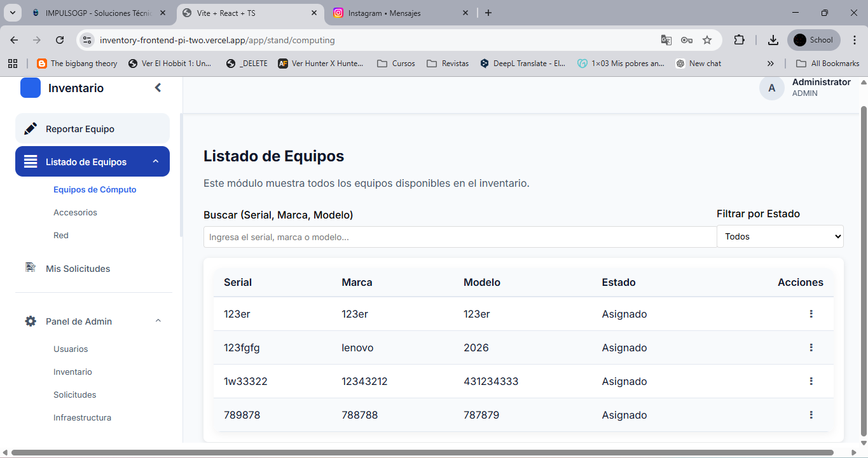Open actions menu for serial 123er row
868x458 pixels.
[x=811, y=314]
